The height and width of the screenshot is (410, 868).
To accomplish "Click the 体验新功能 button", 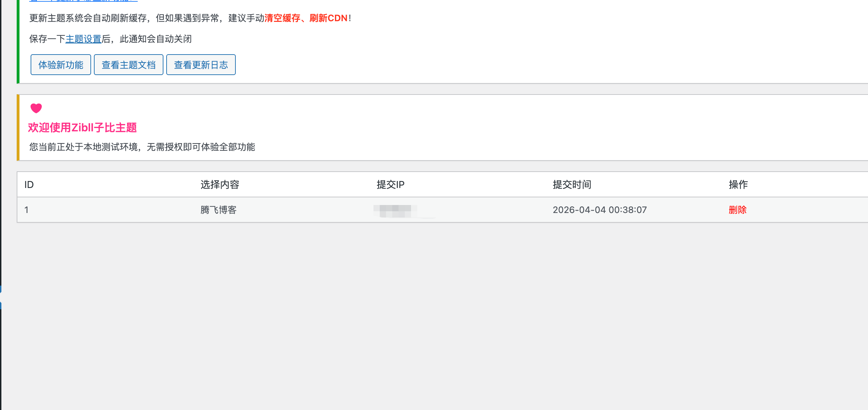I will 61,65.
